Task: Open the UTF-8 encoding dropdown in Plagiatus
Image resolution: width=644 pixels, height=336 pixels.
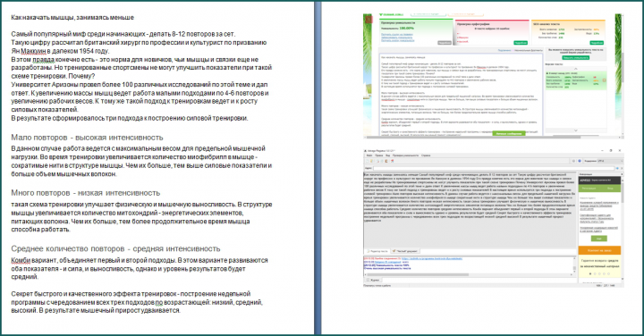Action: (610, 161)
